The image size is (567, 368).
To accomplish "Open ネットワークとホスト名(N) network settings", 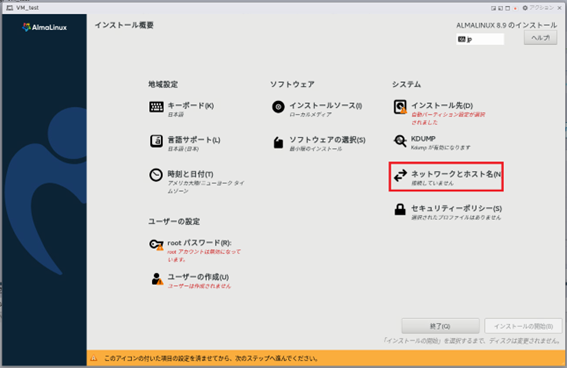I will (446, 177).
